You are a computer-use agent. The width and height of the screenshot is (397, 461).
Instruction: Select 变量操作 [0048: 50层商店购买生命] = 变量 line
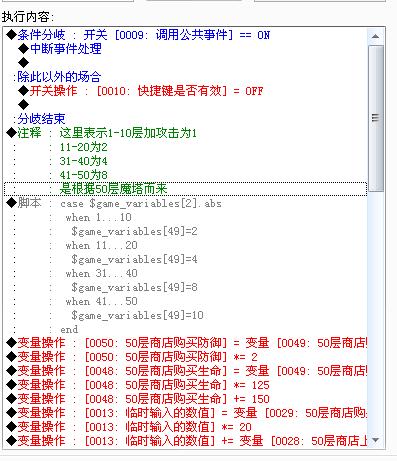(186, 371)
